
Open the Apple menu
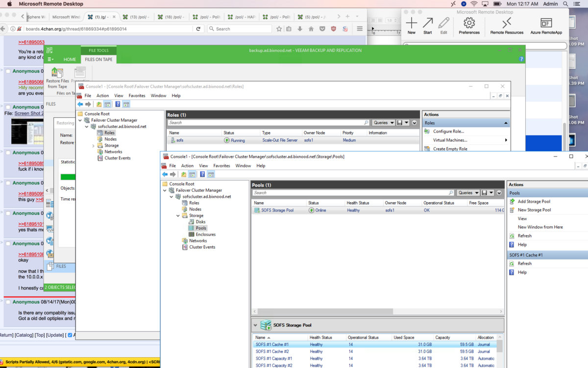click(9, 4)
